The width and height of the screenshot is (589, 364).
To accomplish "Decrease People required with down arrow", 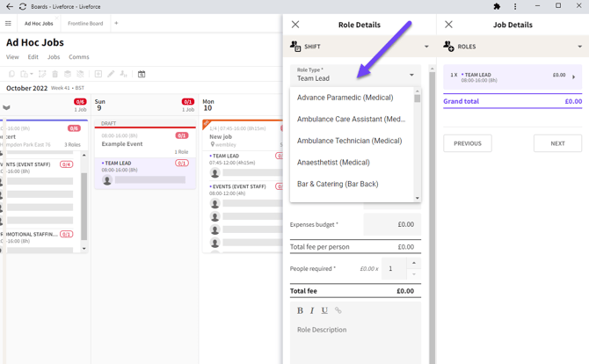I will click(414, 274).
